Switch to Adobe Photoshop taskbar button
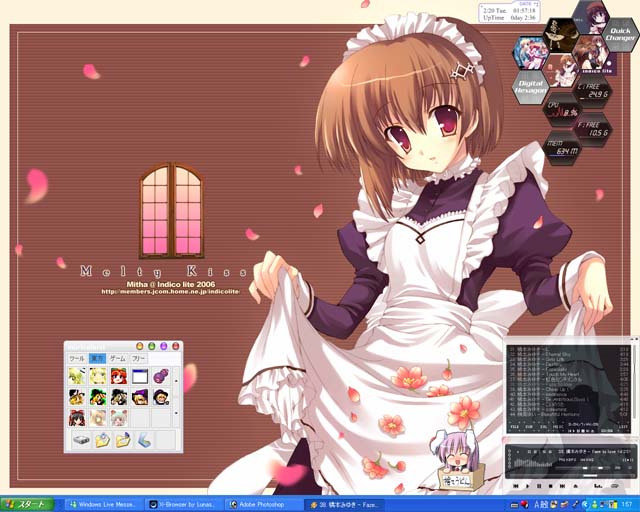 click(x=262, y=505)
